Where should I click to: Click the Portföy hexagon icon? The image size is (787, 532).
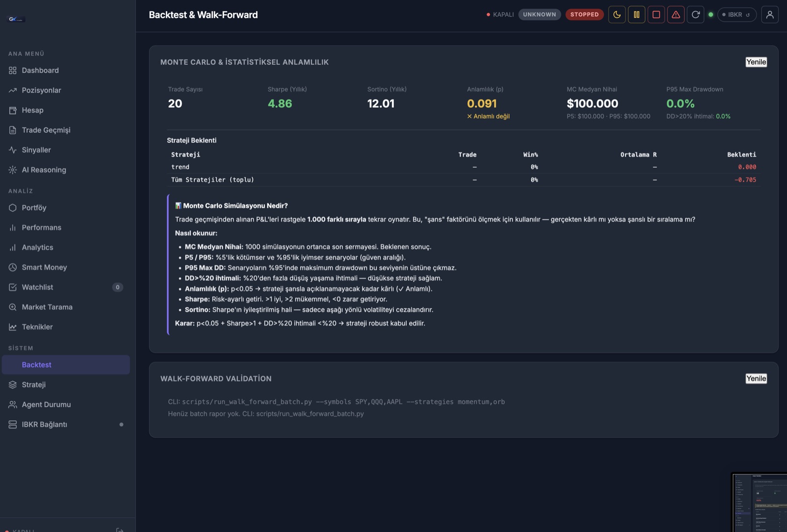click(x=13, y=207)
